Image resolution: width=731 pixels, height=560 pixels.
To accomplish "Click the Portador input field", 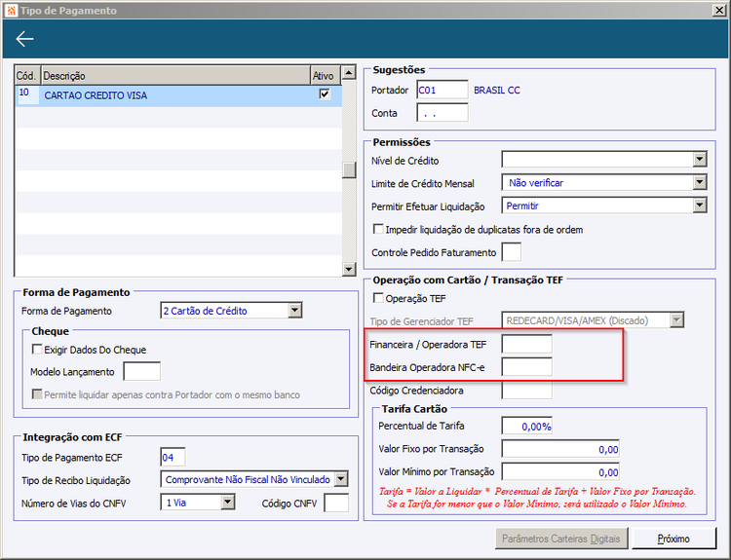I will [x=442, y=90].
